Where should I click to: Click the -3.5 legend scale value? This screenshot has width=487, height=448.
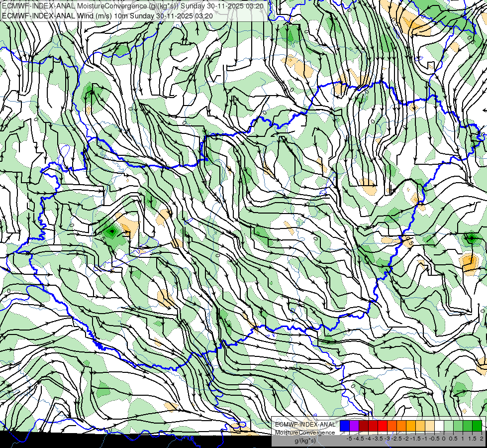379,439
